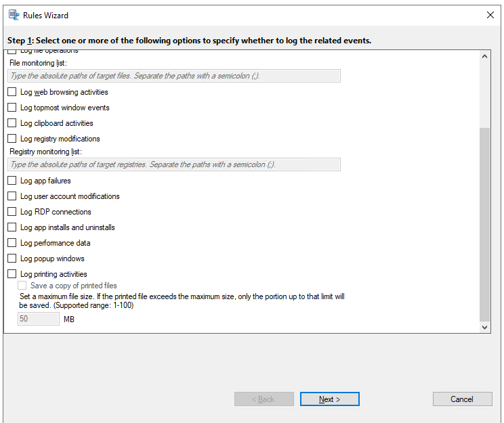Cancel the Rules Wizard

point(462,399)
